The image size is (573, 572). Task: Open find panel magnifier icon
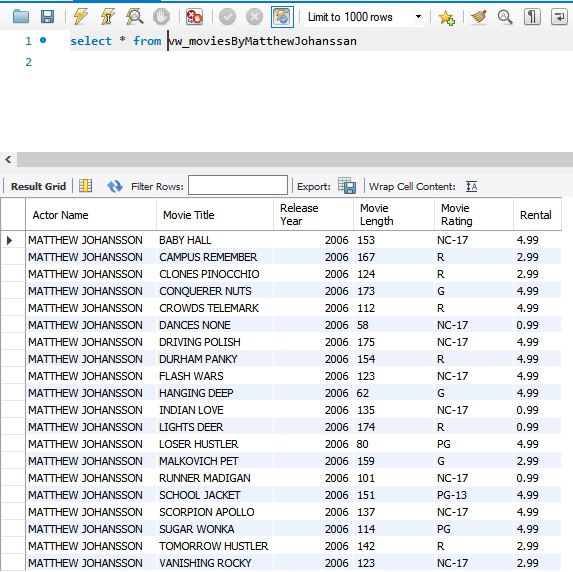tap(505, 16)
